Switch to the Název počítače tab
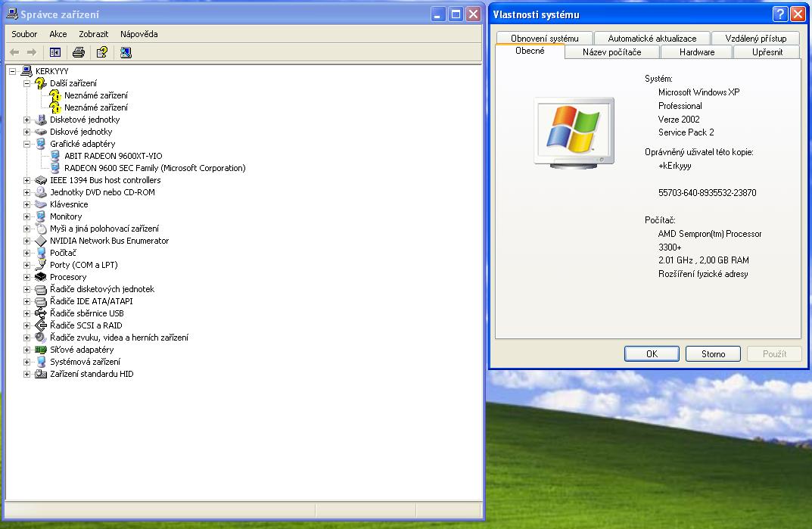This screenshot has height=529, width=812. [x=611, y=52]
